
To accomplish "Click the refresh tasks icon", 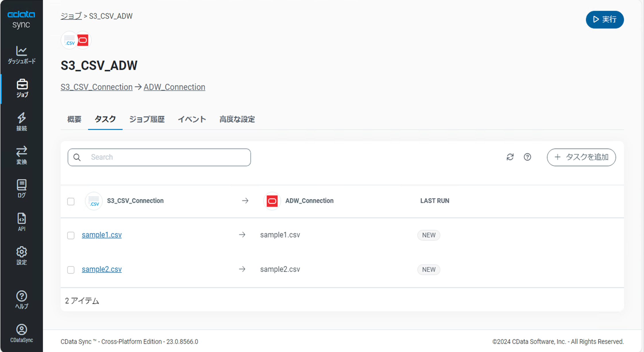I will coord(510,157).
